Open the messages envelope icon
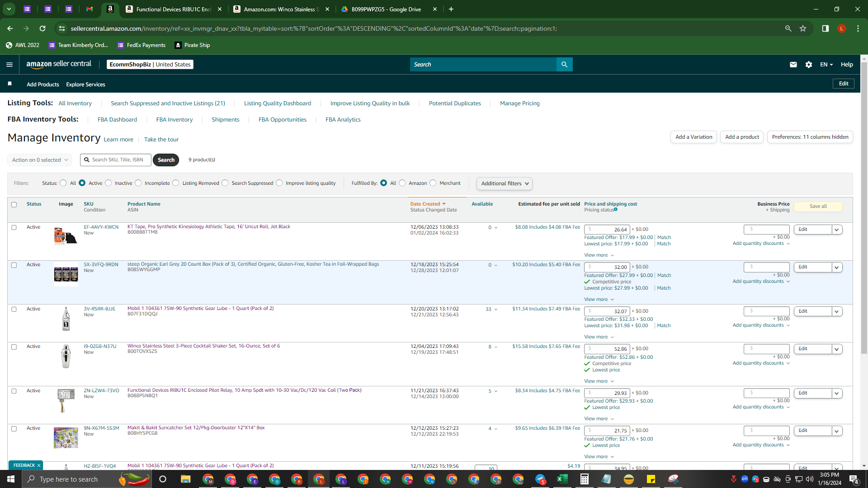Image resolution: width=868 pixels, height=488 pixels. (x=793, y=65)
